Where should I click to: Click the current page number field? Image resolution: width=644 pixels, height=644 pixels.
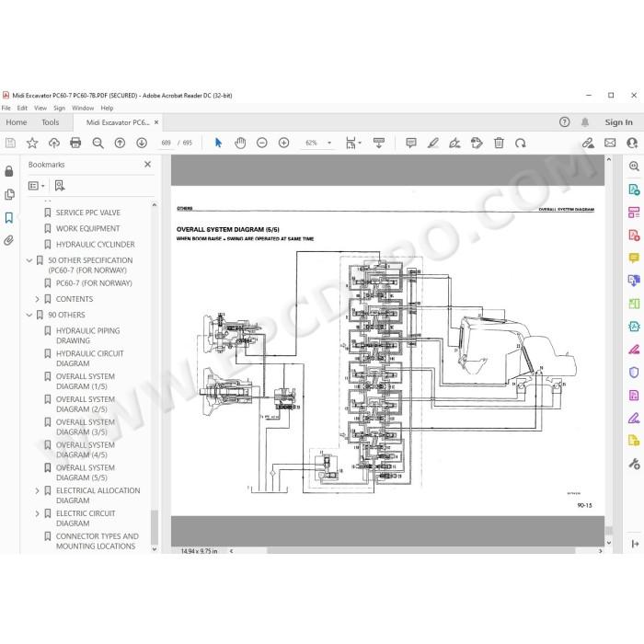(x=166, y=143)
